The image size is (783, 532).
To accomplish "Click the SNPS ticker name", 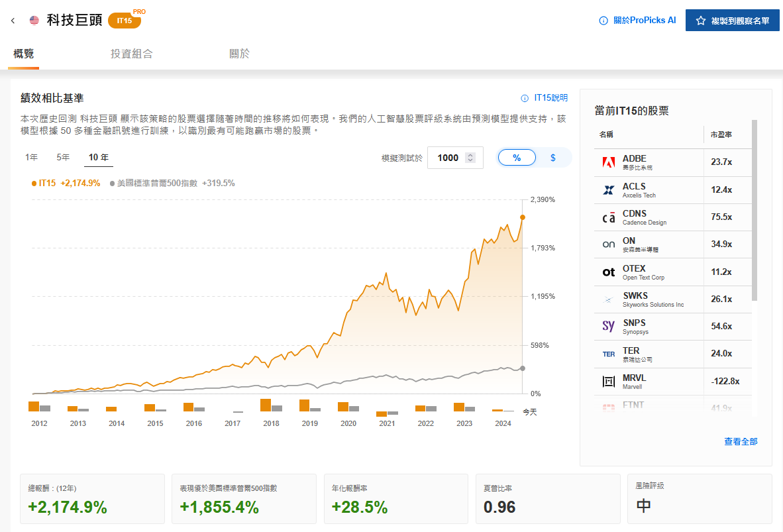I will (634, 323).
